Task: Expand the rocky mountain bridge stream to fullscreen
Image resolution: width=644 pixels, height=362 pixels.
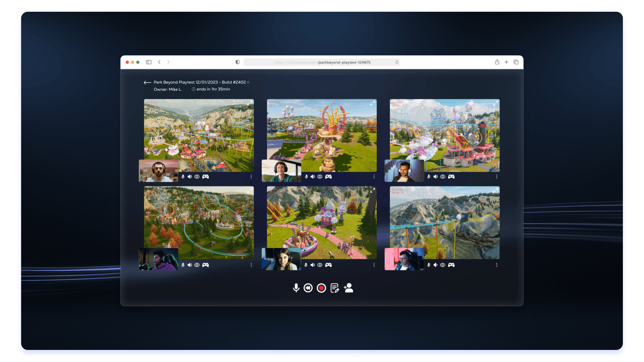Action: pyautogui.click(x=495, y=190)
